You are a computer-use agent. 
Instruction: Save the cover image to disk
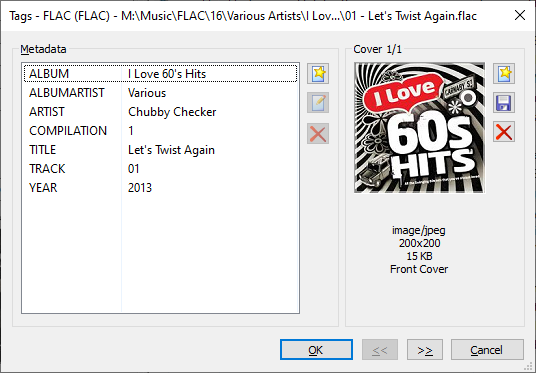pyautogui.click(x=504, y=103)
